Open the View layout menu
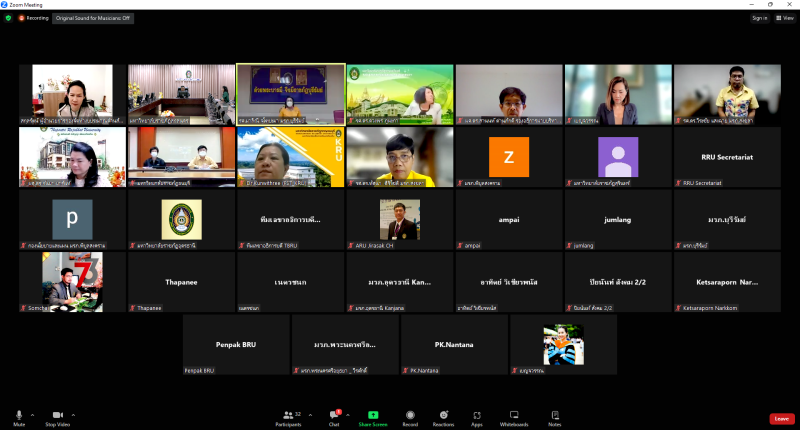Viewport: 800px width, 430px height. tap(782, 18)
